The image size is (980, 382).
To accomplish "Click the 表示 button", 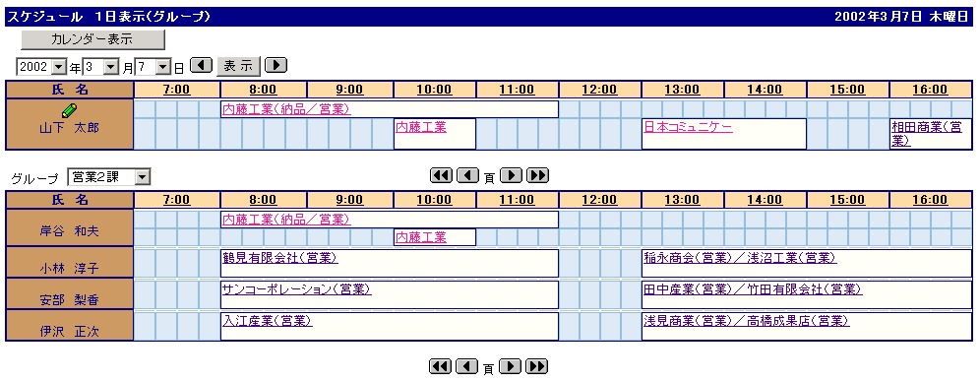I will (239, 66).
